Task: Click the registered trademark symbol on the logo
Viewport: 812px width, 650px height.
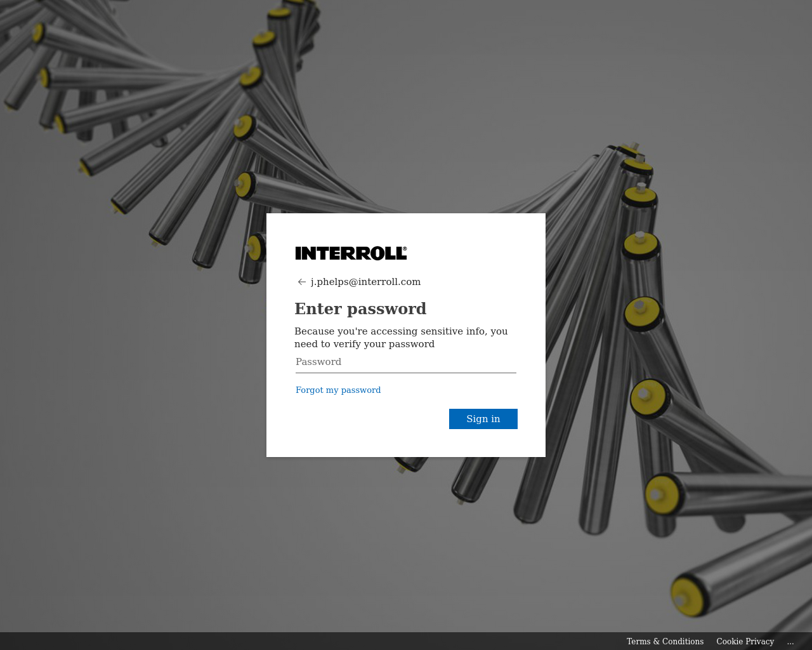Action: click(x=405, y=249)
